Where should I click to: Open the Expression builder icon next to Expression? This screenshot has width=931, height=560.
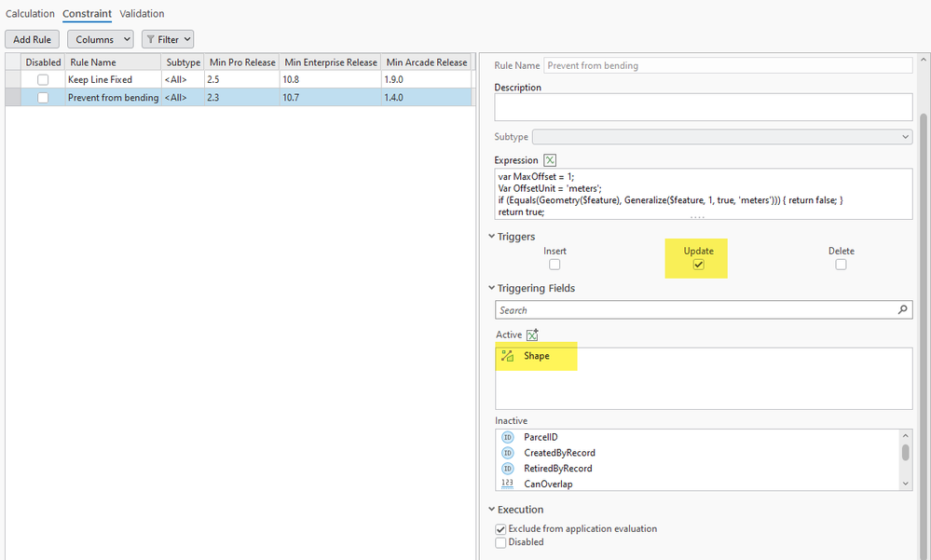[x=550, y=160]
